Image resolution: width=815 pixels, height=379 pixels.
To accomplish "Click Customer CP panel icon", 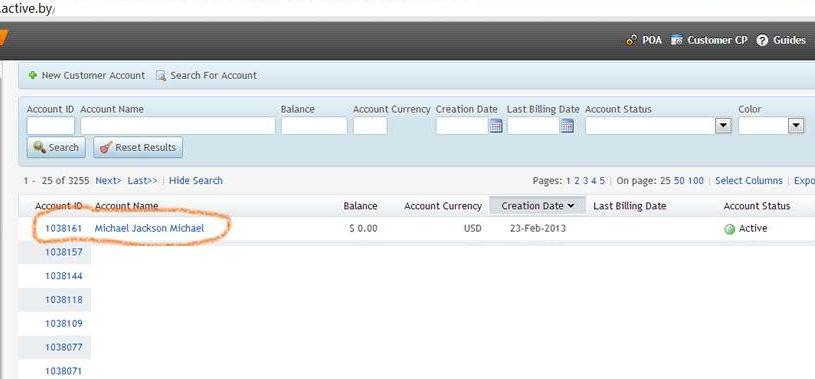I will pyautogui.click(x=676, y=40).
